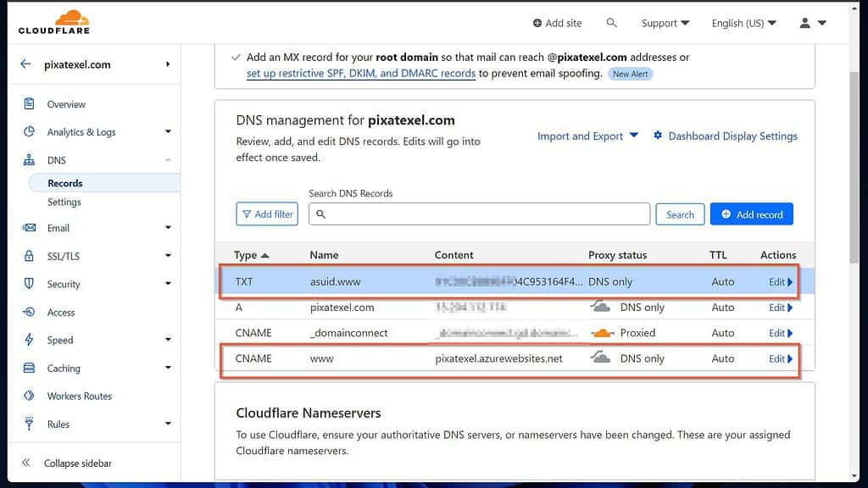Click the DNS network icon in sidebar
The image size is (868, 488).
pos(30,160)
